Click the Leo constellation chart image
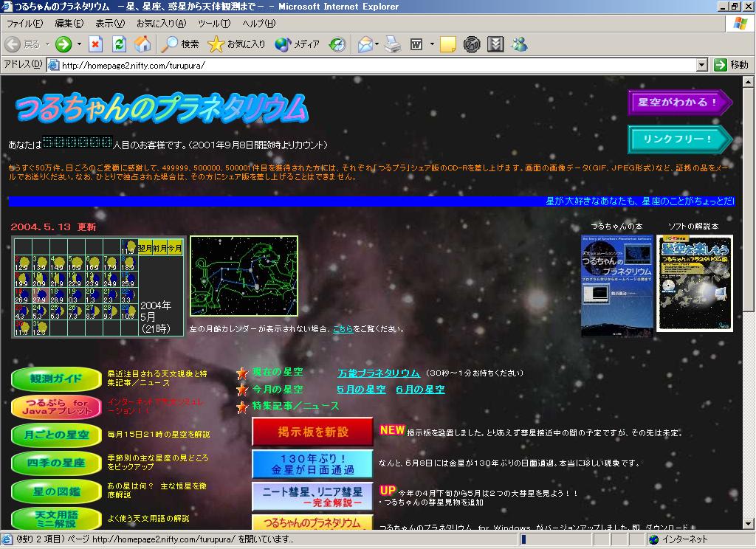The height and width of the screenshot is (549, 756). point(244,276)
